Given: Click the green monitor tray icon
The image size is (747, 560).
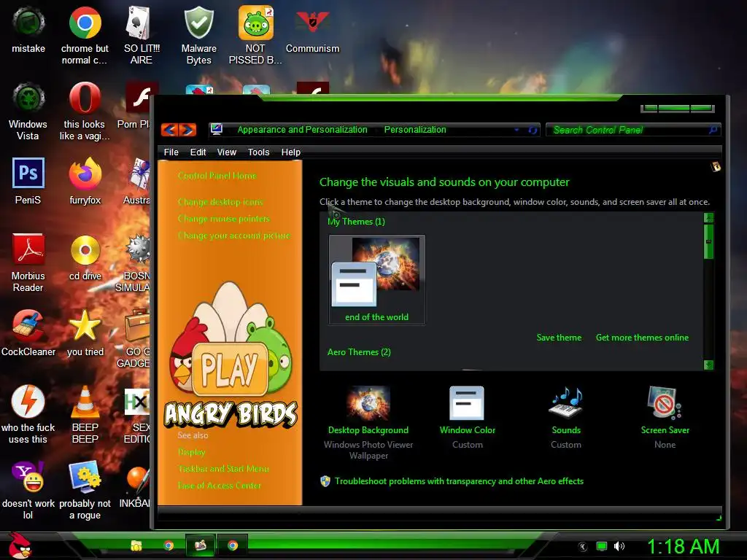Looking at the screenshot, I should click(602, 546).
